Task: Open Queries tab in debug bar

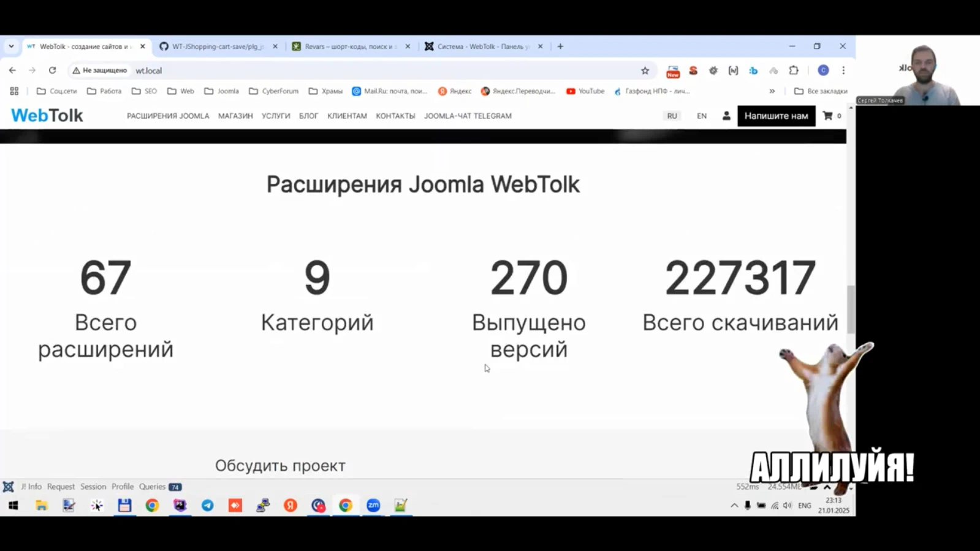Action: pyautogui.click(x=153, y=487)
